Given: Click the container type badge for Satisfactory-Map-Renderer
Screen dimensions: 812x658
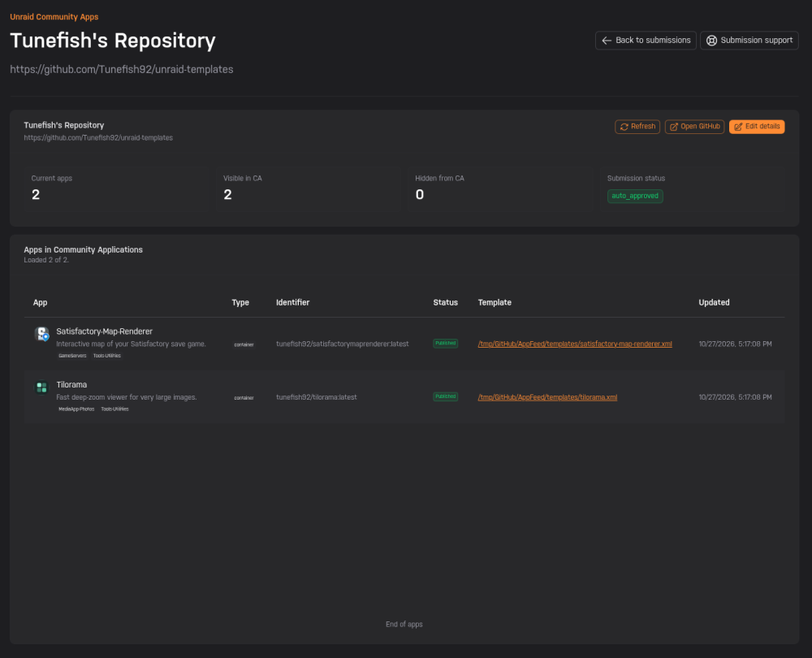Looking at the screenshot, I should pos(244,344).
